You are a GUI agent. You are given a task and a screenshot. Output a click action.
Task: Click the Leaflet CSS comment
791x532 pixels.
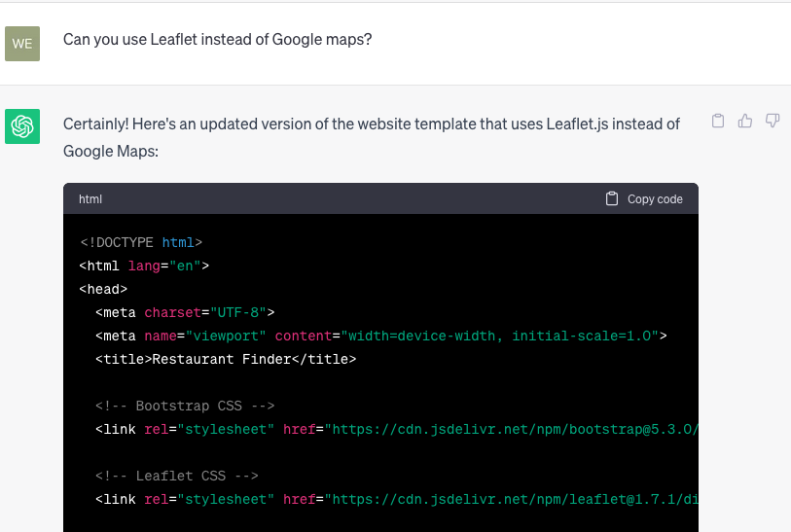tap(177, 476)
